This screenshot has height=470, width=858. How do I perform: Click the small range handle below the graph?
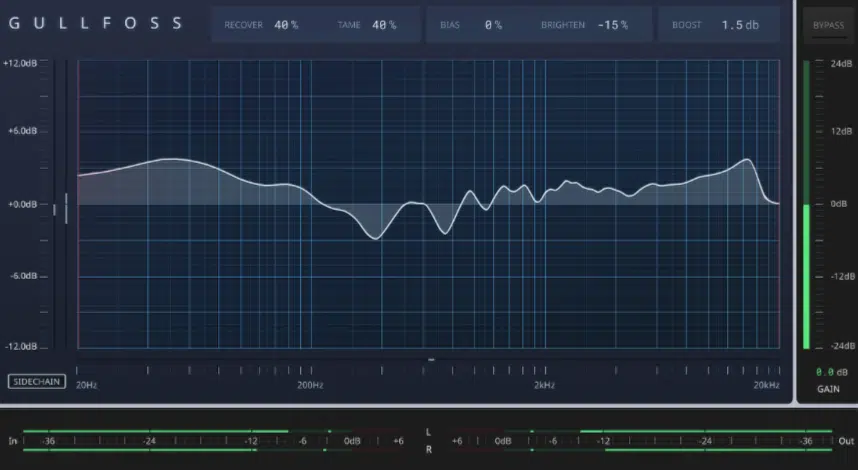pyautogui.click(x=431, y=359)
